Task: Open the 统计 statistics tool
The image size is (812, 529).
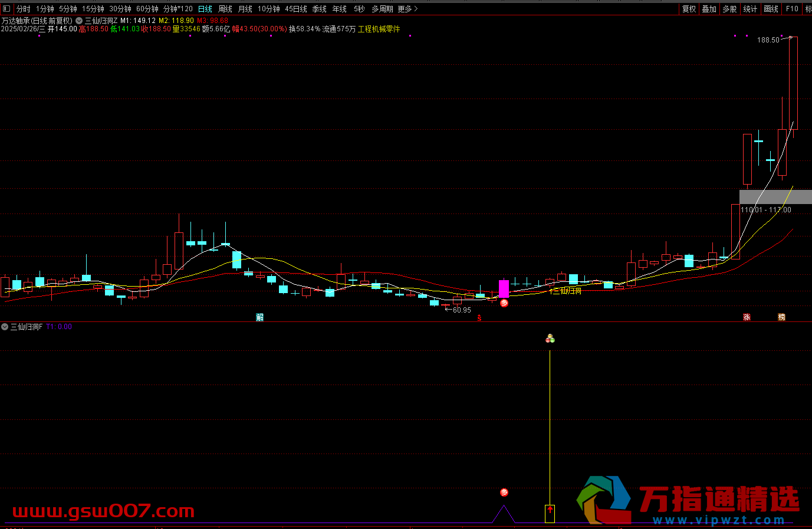Action: pos(750,9)
